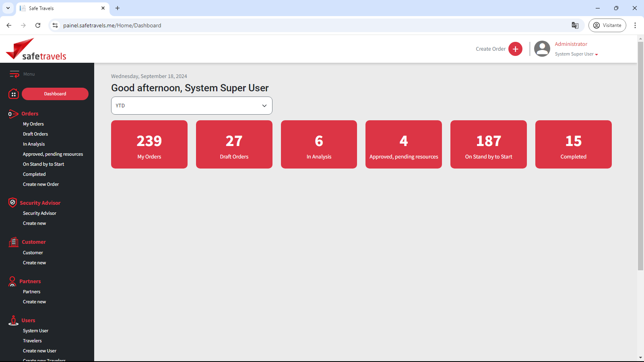Open the 187 On Stand by to Start card

click(488, 144)
